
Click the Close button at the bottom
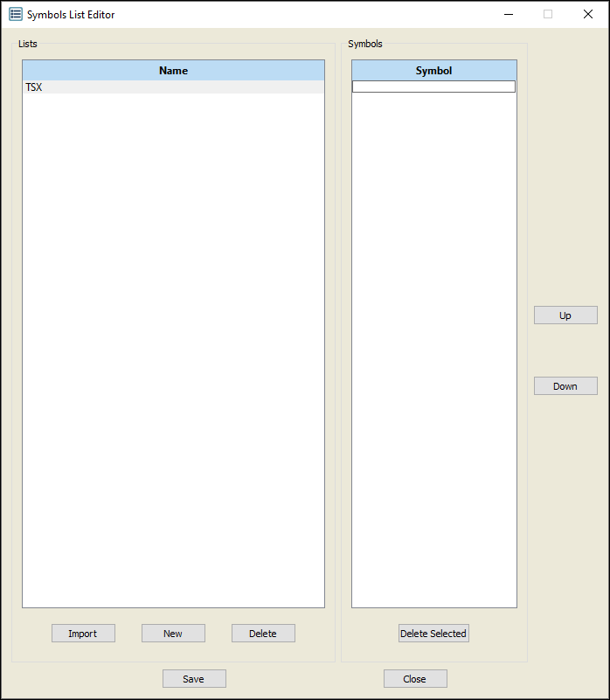coord(415,679)
